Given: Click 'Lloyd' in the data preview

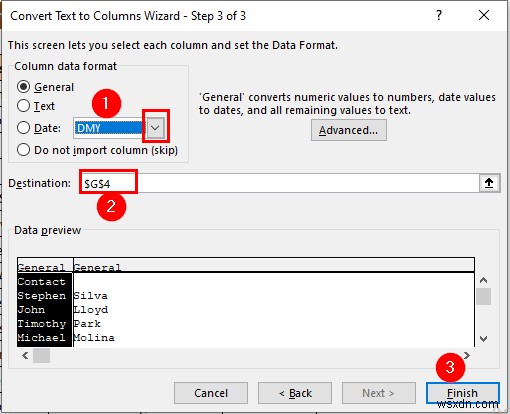Looking at the screenshot, I should pos(91,310).
